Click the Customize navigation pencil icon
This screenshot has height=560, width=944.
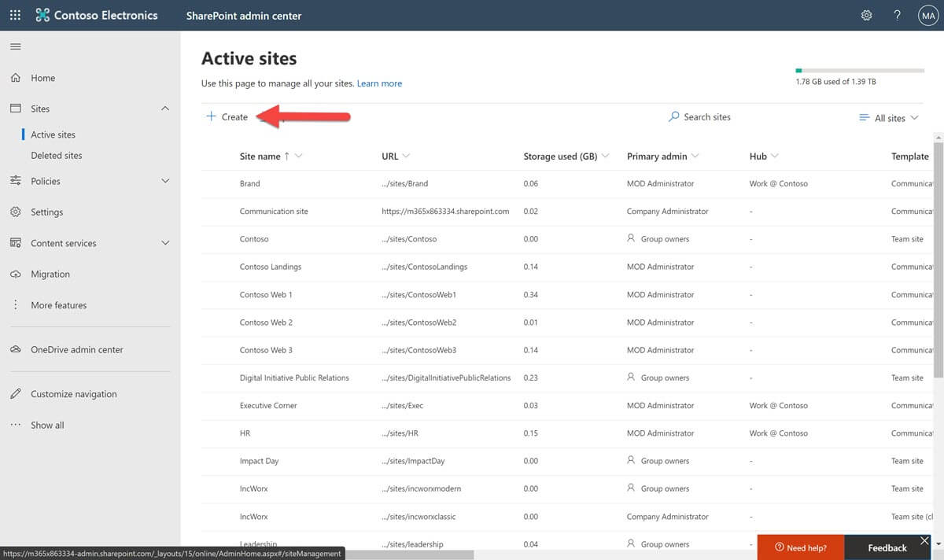(15, 394)
